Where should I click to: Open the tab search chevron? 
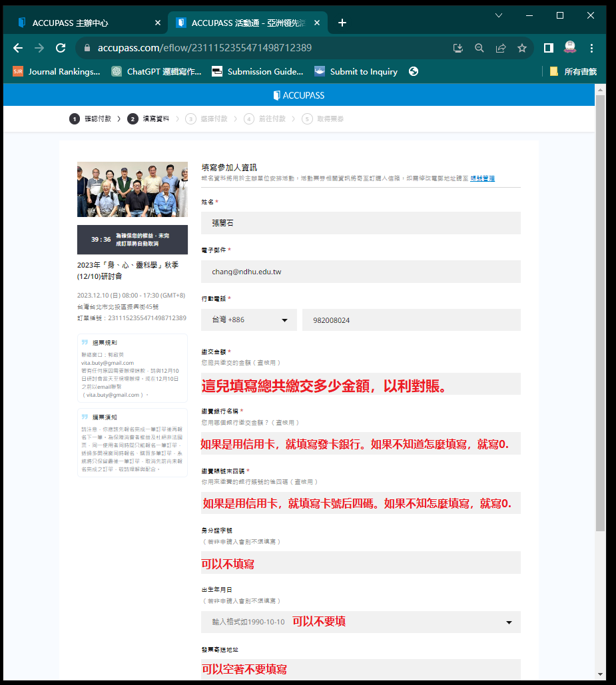[499, 15]
